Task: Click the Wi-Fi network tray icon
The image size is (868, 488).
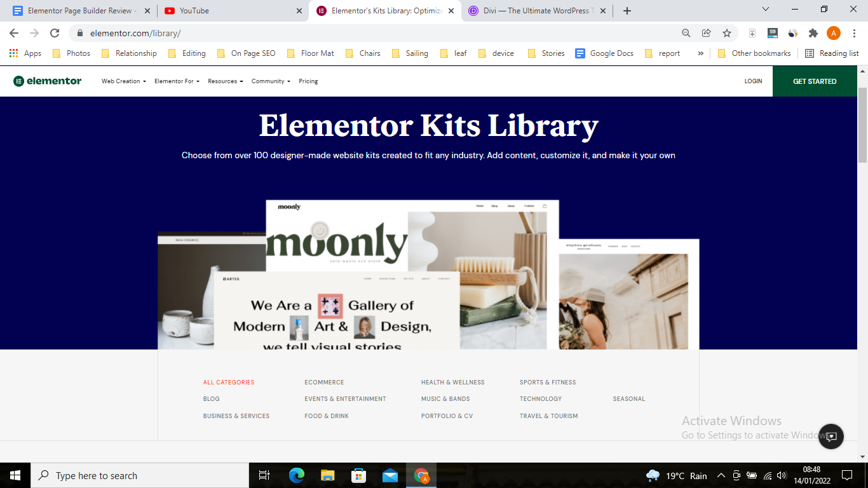Action: [x=767, y=475]
